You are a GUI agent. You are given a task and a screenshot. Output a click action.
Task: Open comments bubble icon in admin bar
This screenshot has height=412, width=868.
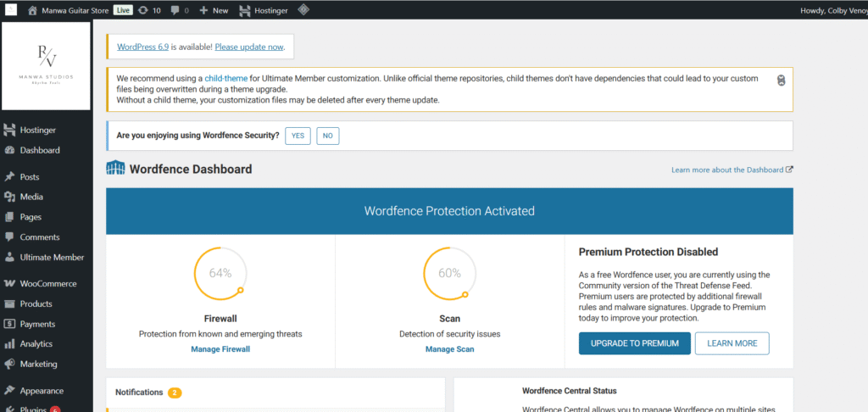(175, 10)
